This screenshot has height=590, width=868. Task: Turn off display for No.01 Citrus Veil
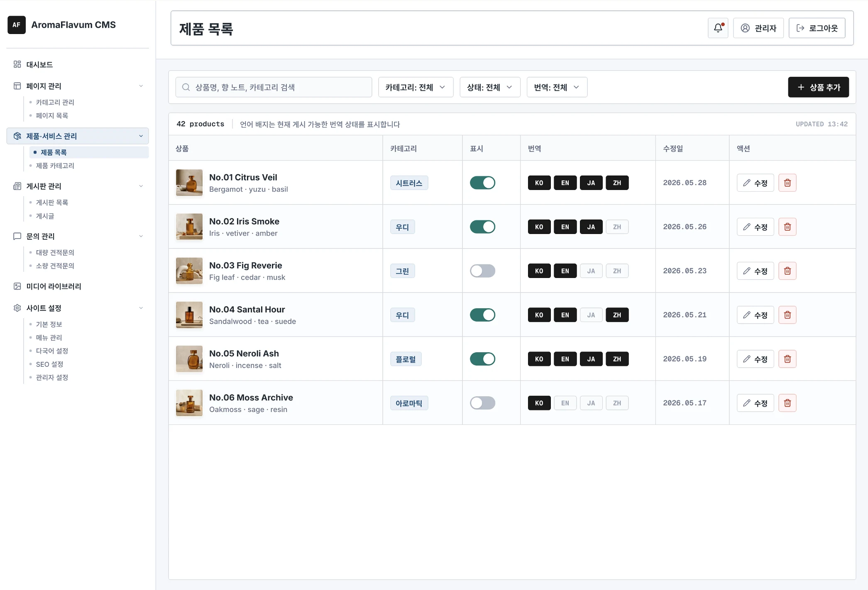click(482, 183)
